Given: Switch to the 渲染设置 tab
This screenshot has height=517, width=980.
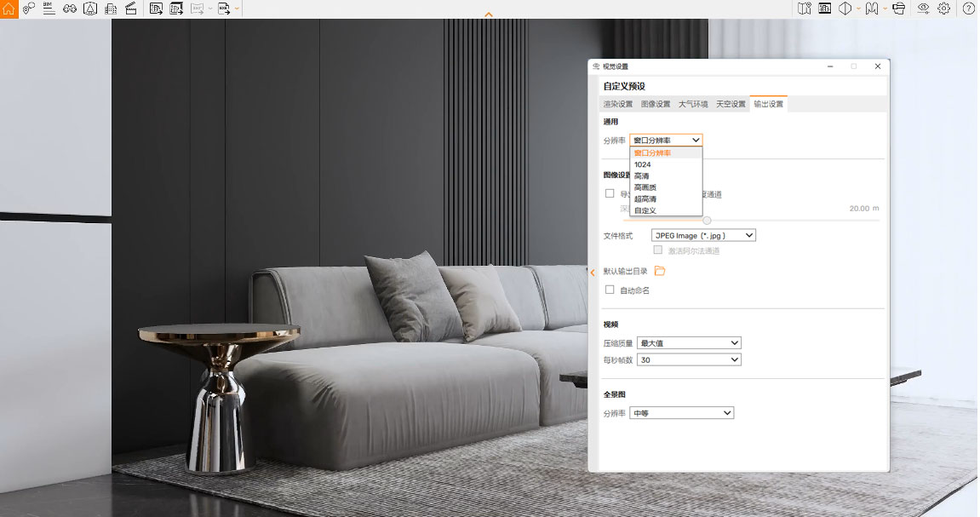Looking at the screenshot, I should pos(617,105).
